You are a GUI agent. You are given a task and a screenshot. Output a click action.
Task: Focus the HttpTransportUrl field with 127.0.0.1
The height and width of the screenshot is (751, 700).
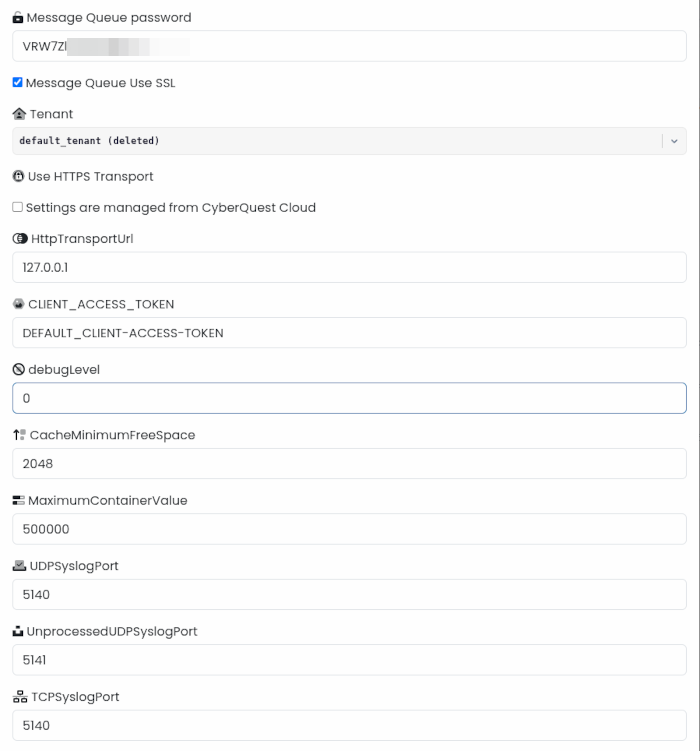(350, 267)
